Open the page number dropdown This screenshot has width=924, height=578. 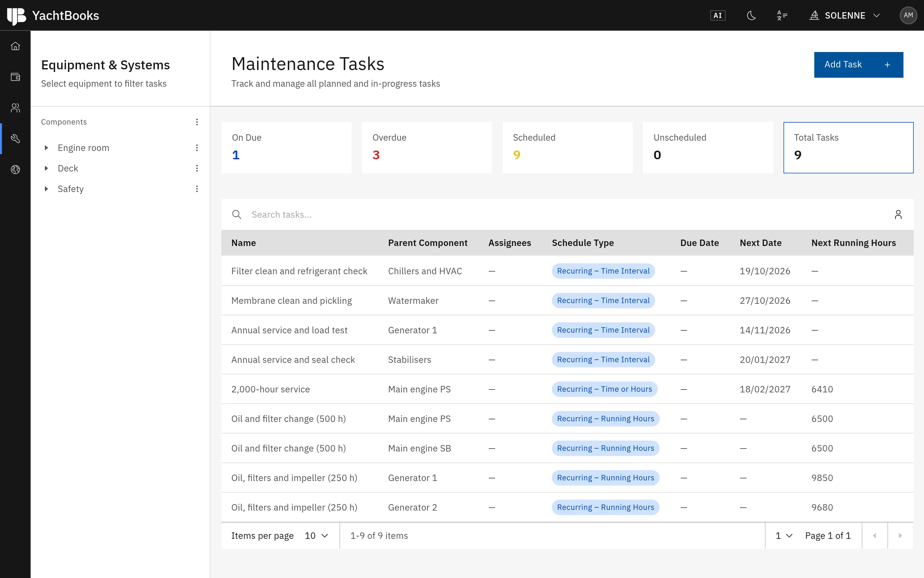coord(783,536)
